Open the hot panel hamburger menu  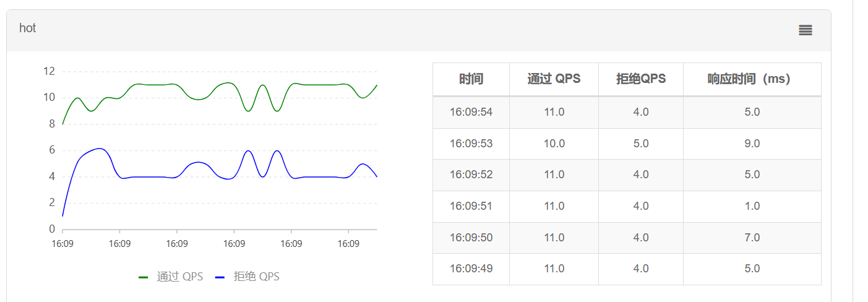click(x=805, y=30)
